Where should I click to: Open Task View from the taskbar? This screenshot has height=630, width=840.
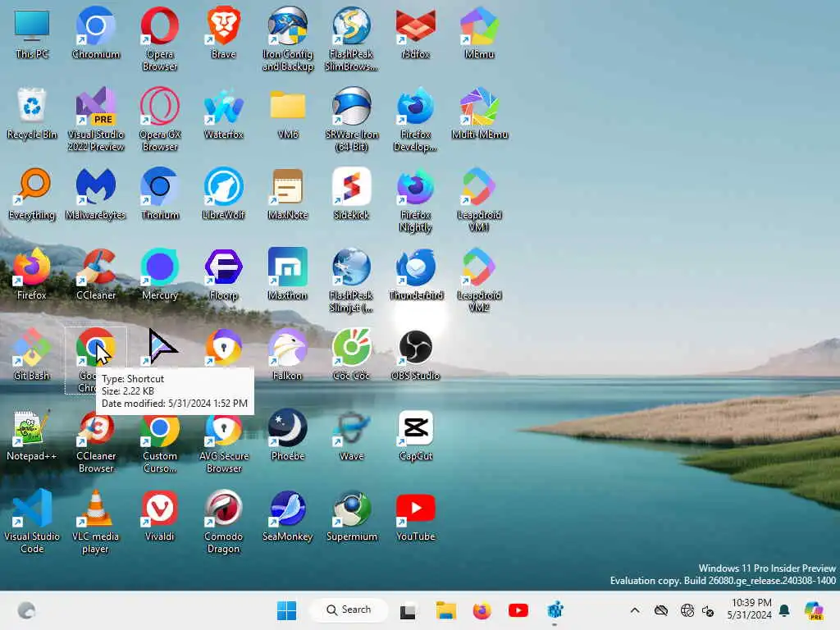point(408,610)
